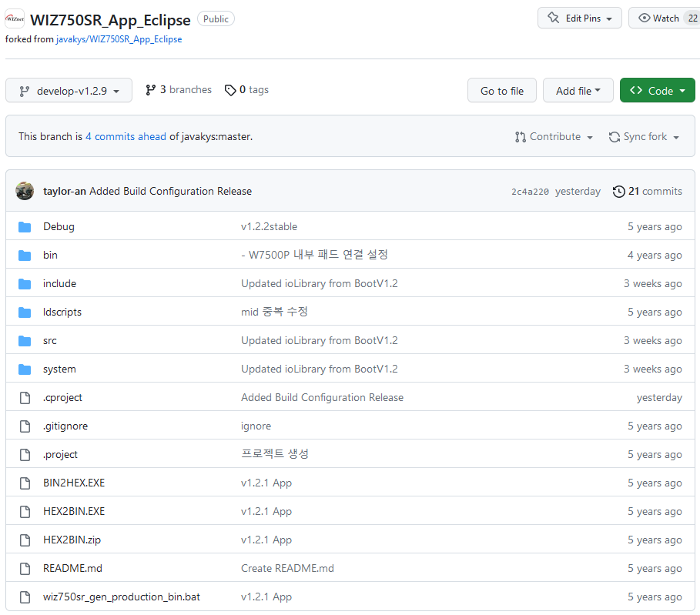Open the Sync fork menu
Viewport: 700px width, 615px height.
coord(644,136)
